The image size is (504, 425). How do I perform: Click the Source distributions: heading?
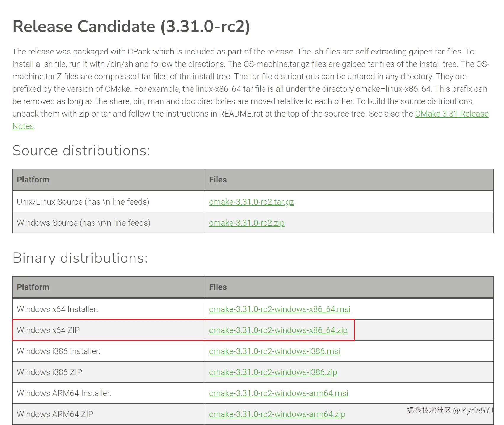coord(81,151)
